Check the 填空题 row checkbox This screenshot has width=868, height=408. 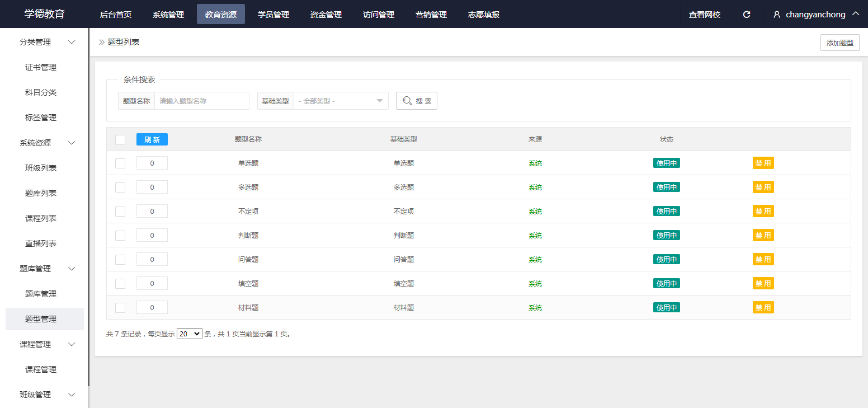120,284
